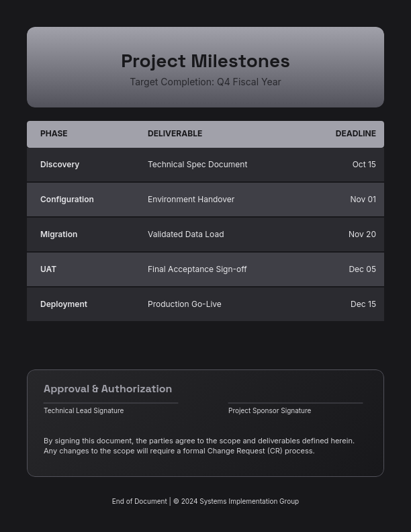Select the UAT phase row label
This screenshot has width=411, height=532.
[48, 269]
